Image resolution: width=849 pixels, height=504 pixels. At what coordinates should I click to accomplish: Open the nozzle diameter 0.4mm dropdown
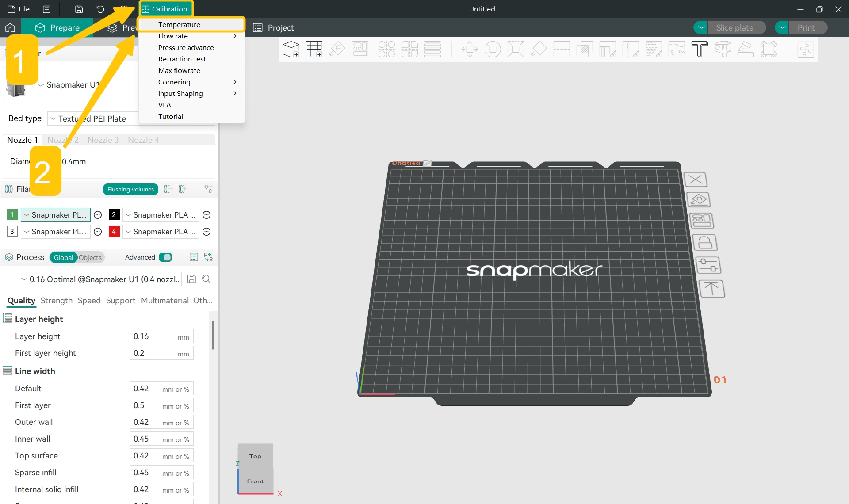[x=133, y=162]
